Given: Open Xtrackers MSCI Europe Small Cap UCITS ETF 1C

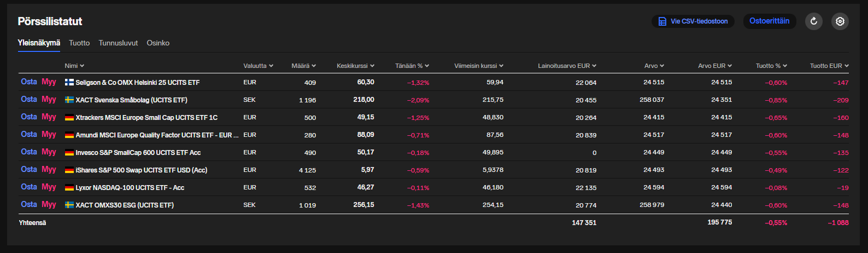Looking at the screenshot, I should (x=146, y=118).
